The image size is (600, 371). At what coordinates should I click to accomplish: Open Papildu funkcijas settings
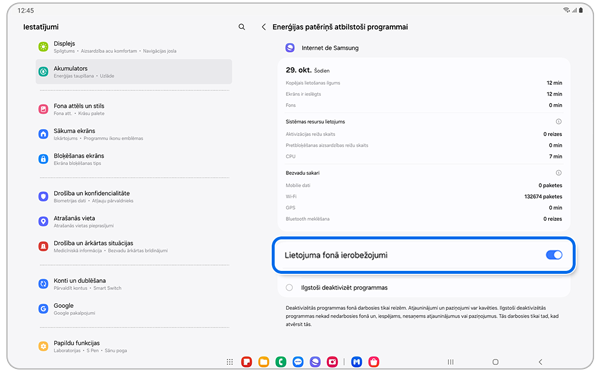[134, 346]
